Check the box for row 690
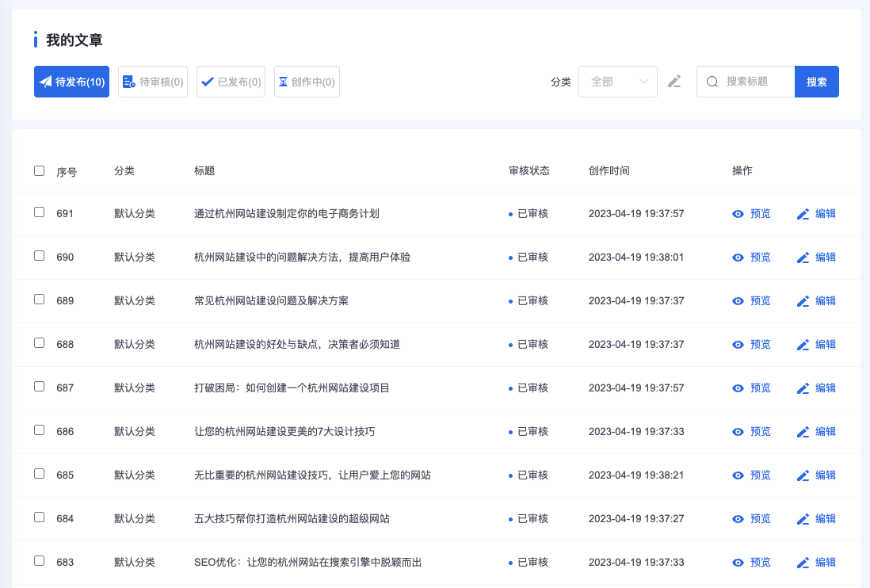The height and width of the screenshot is (588, 870). click(39, 256)
